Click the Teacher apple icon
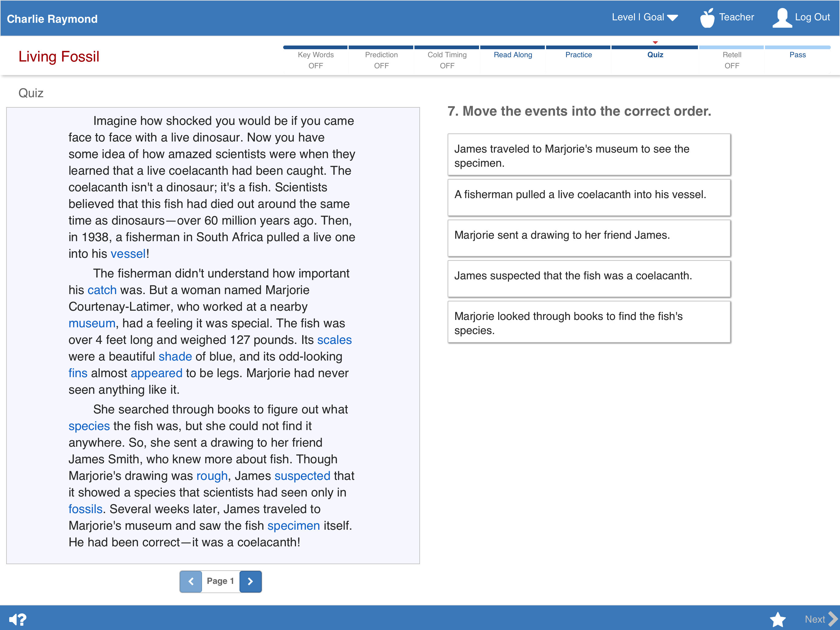 click(707, 18)
